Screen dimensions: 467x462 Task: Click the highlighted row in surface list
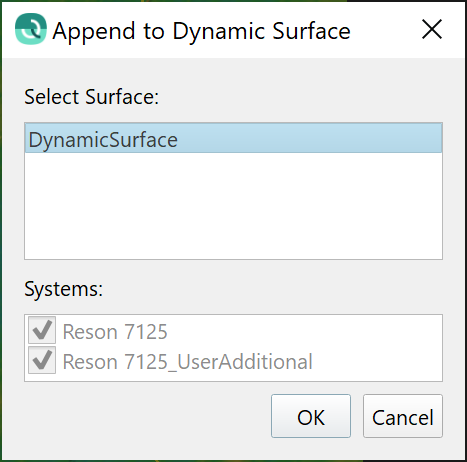(x=233, y=139)
